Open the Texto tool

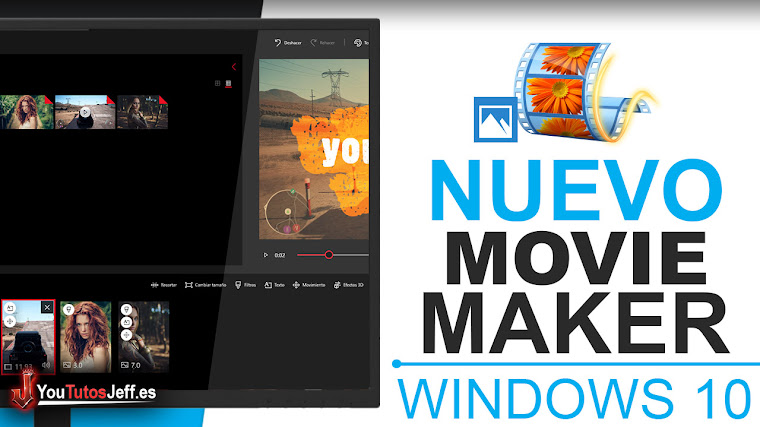(x=274, y=285)
